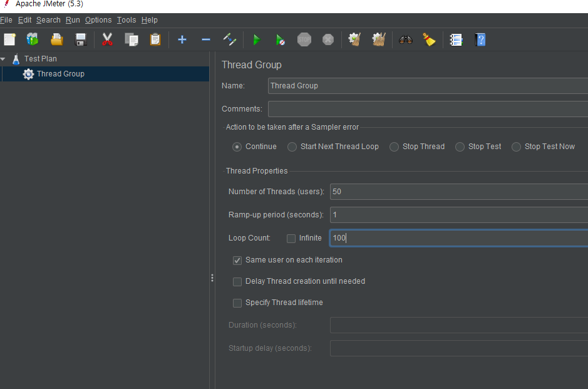Screen dimensions: 588x389
Task: Click the Ramp-up period field
Action: (x=459, y=215)
